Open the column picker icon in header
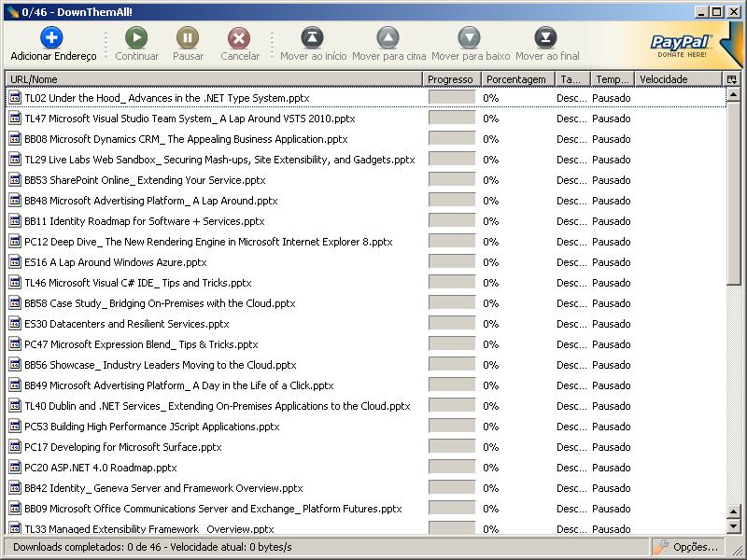Screen dimensions: 747x560 point(732,79)
